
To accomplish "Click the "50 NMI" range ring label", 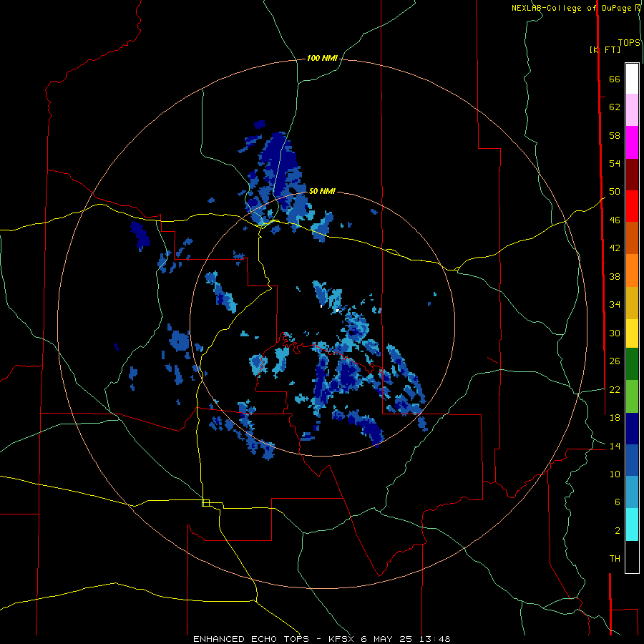I will 322,191.
